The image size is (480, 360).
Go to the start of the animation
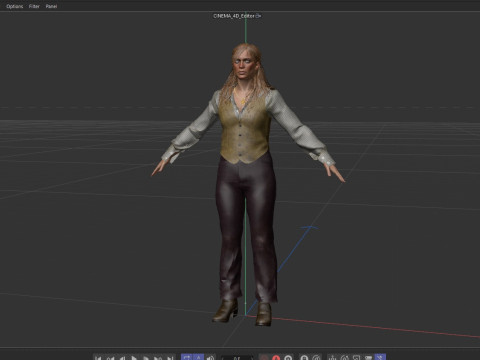[98, 358]
